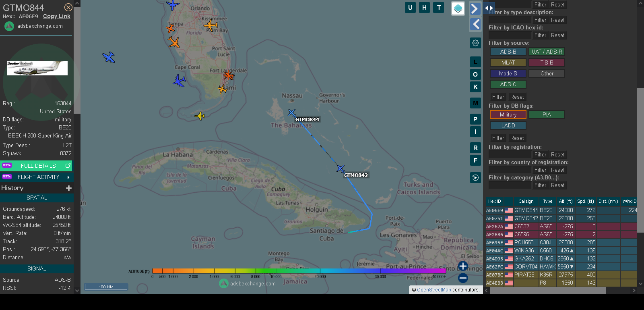644x310 pixels.
Task: Sort table by Callsign column header
Action: 526,201
